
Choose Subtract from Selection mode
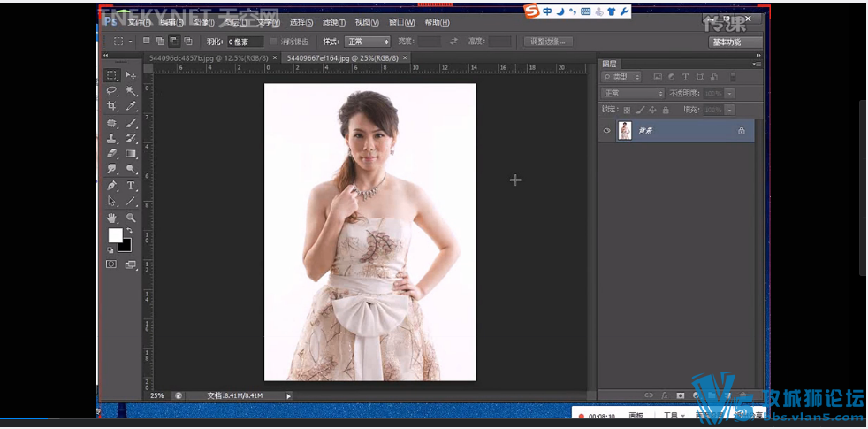[x=174, y=41]
